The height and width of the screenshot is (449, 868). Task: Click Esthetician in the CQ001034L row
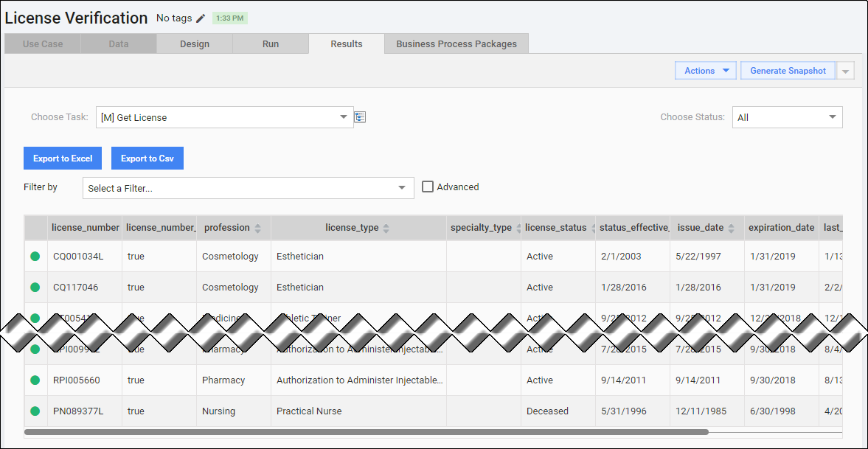(358, 257)
